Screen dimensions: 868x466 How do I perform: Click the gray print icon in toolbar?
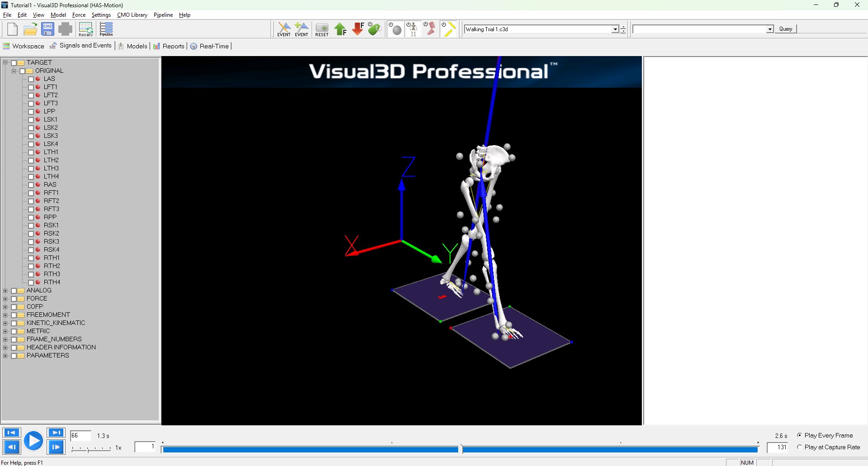point(65,29)
